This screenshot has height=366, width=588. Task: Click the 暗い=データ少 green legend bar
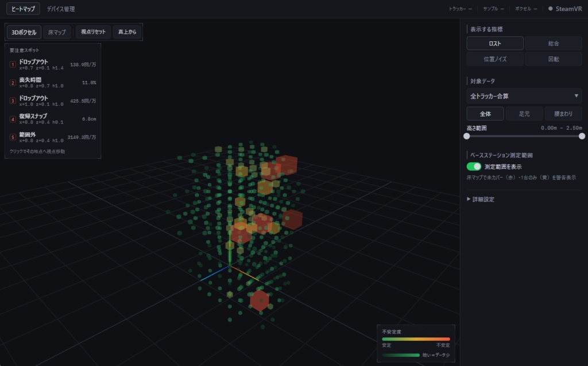[x=400, y=355]
